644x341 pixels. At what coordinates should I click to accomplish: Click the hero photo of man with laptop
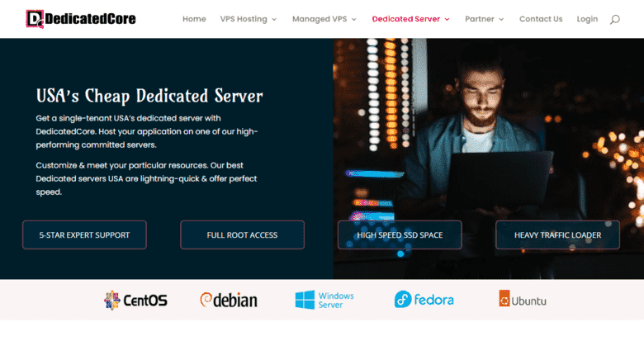point(495,124)
